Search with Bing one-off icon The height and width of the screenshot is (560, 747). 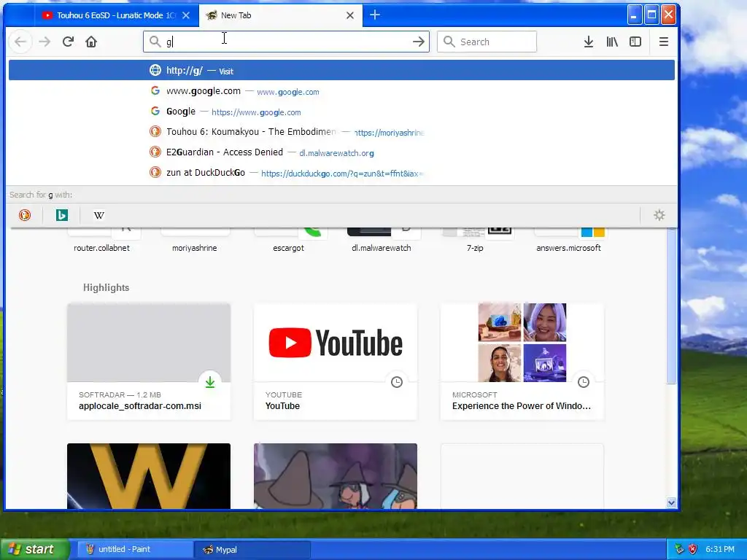pos(62,215)
